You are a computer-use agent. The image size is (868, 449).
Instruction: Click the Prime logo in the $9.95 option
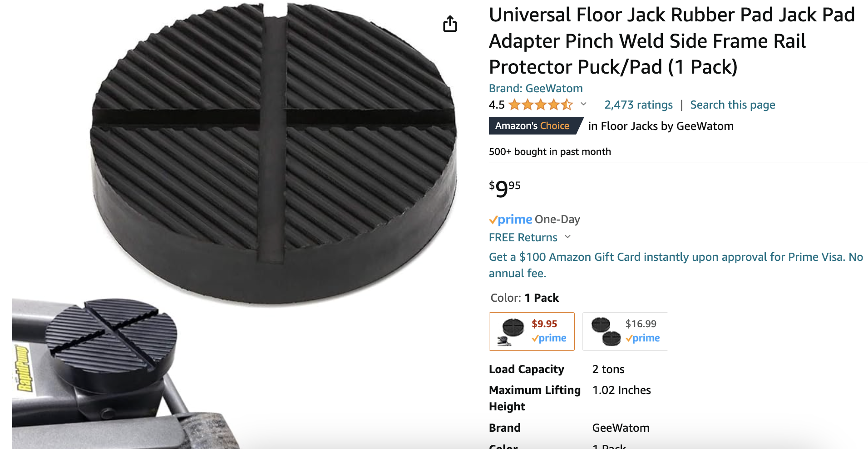[x=549, y=338]
